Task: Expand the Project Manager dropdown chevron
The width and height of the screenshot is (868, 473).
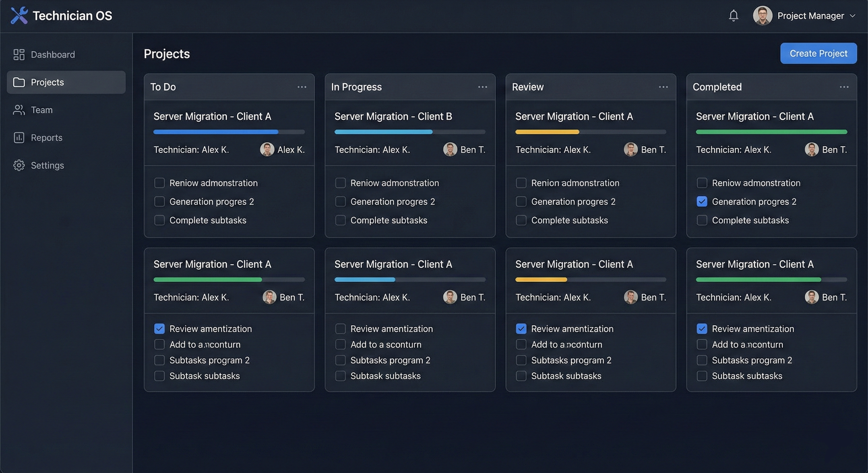Action: click(x=853, y=16)
